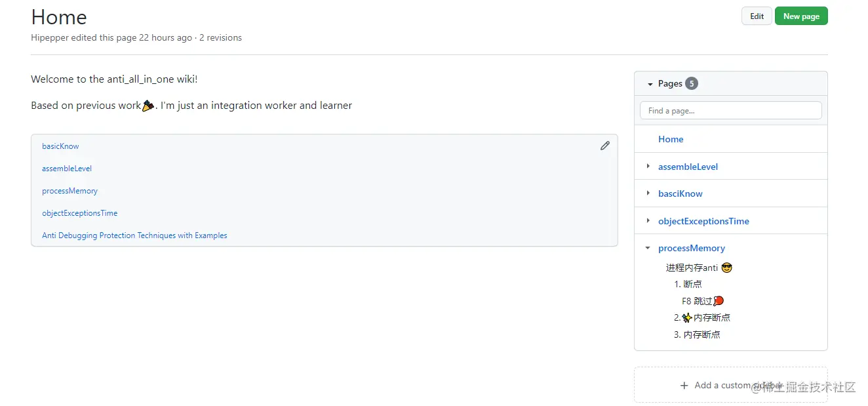This screenshot has width=868, height=406.
Task: Jump to the 进程内存anti heading
Action: tap(692, 268)
